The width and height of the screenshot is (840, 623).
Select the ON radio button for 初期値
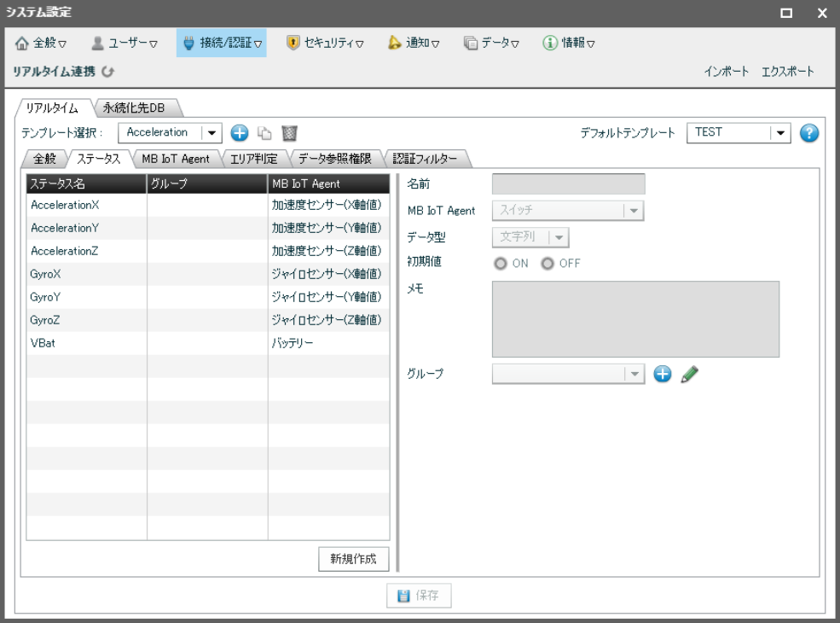pyautogui.click(x=501, y=264)
